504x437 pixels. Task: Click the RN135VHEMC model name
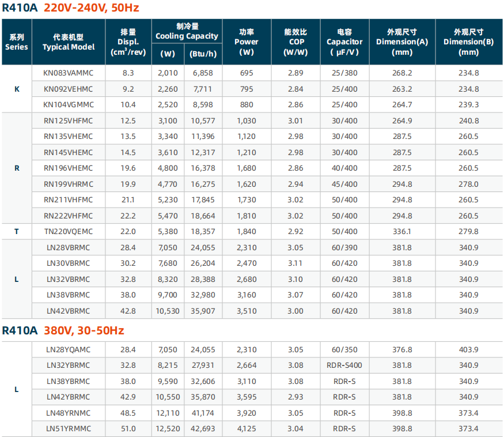68,137
